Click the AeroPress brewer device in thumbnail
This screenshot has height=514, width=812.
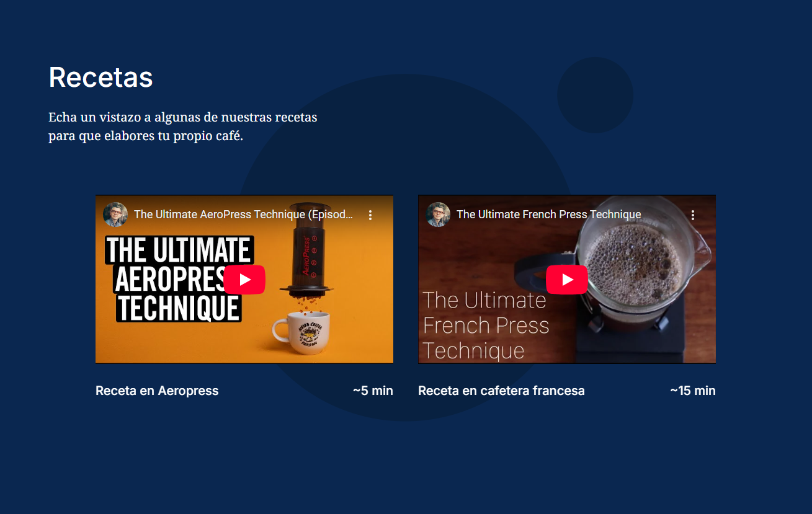(x=307, y=248)
